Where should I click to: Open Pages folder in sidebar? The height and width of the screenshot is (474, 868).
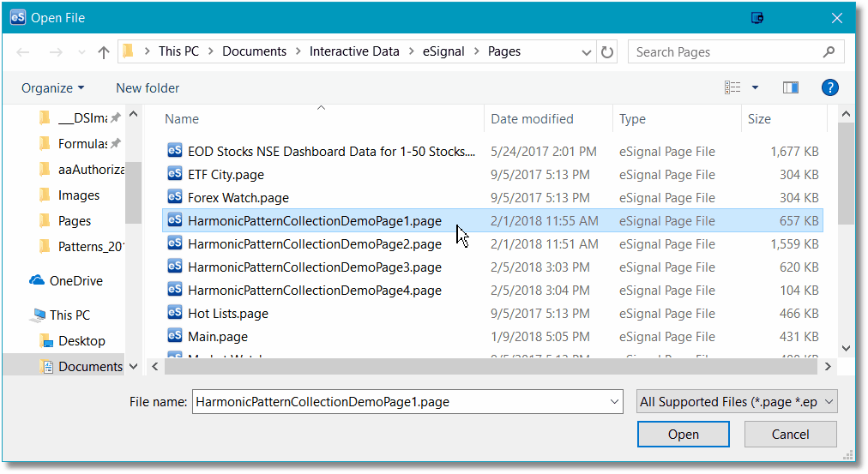(x=65, y=220)
